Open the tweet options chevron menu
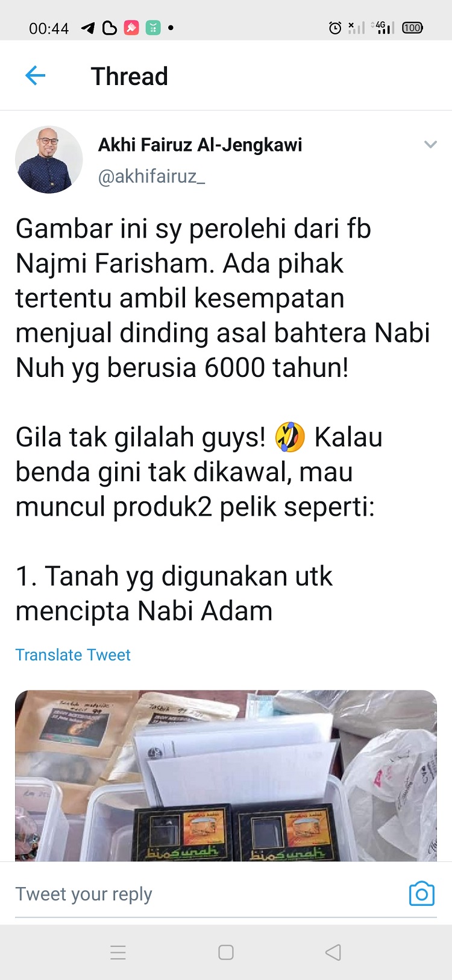 point(430,144)
